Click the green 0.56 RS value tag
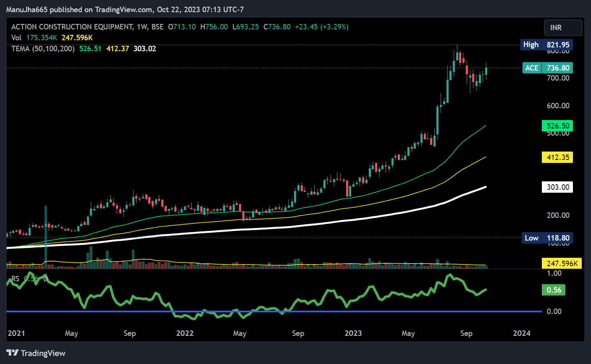Image resolution: width=591 pixels, height=364 pixels. click(x=554, y=290)
